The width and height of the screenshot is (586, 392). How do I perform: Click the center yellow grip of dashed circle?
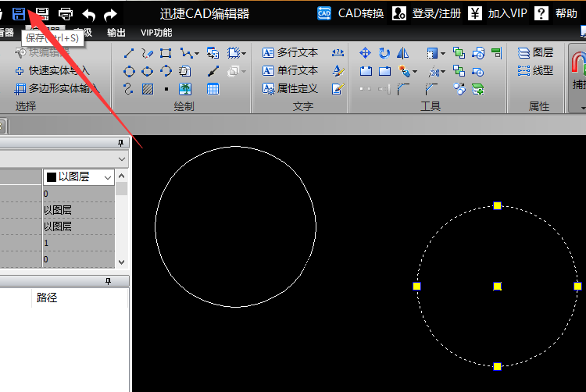click(x=497, y=287)
